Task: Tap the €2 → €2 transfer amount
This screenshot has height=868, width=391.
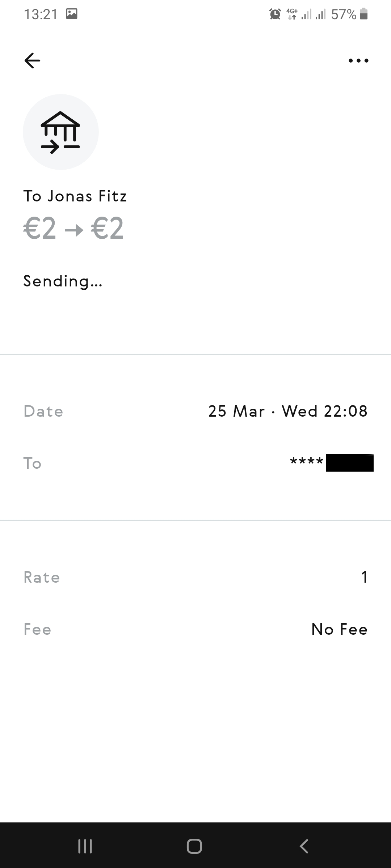Action: (73, 229)
